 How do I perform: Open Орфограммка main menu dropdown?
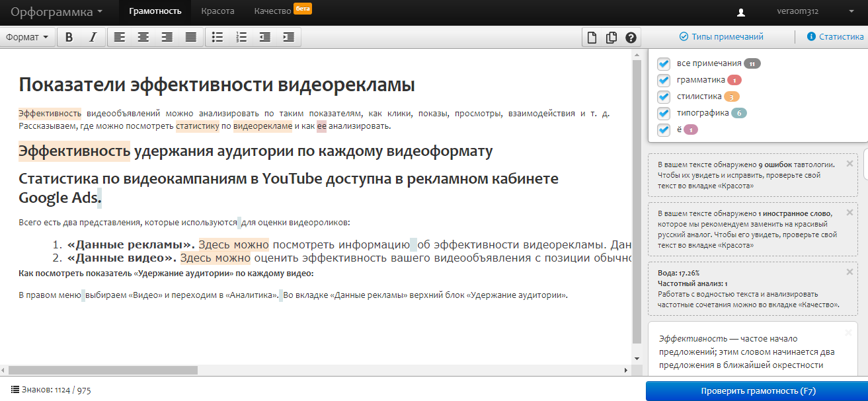[x=56, y=12]
